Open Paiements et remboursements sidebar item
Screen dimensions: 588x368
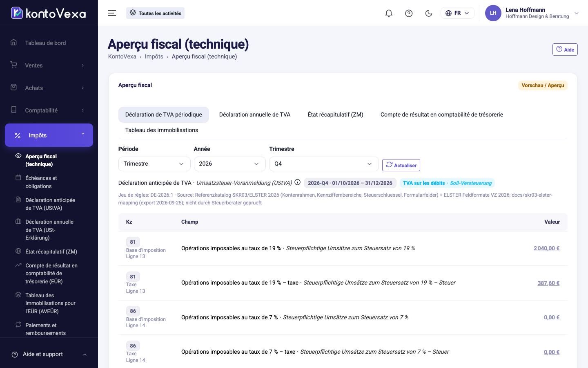(45, 329)
